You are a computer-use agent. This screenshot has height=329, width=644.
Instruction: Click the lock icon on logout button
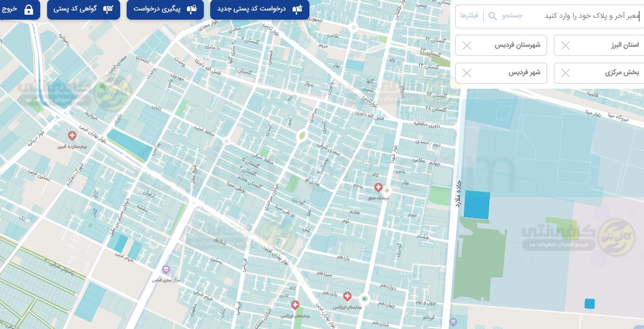pyautogui.click(x=28, y=10)
